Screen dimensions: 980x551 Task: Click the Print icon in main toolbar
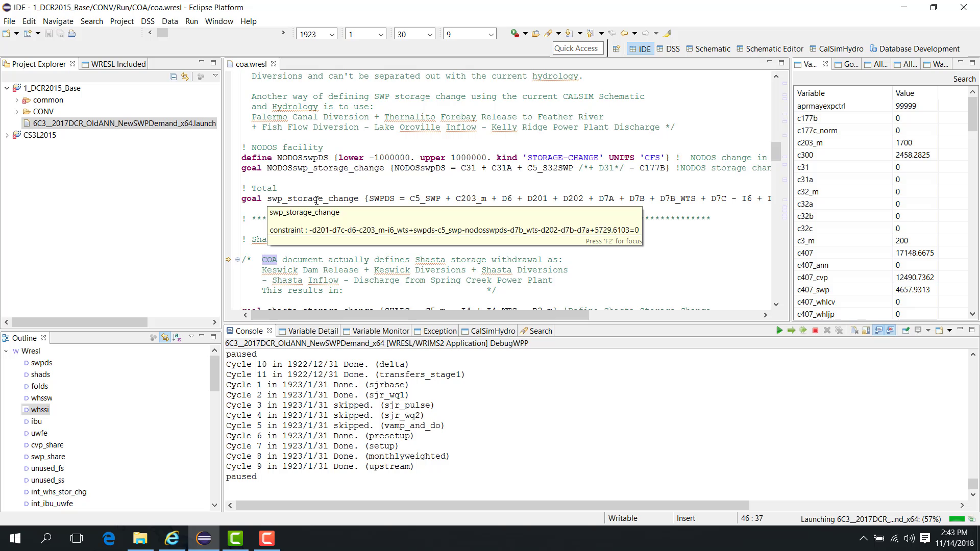(x=72, y=34)
